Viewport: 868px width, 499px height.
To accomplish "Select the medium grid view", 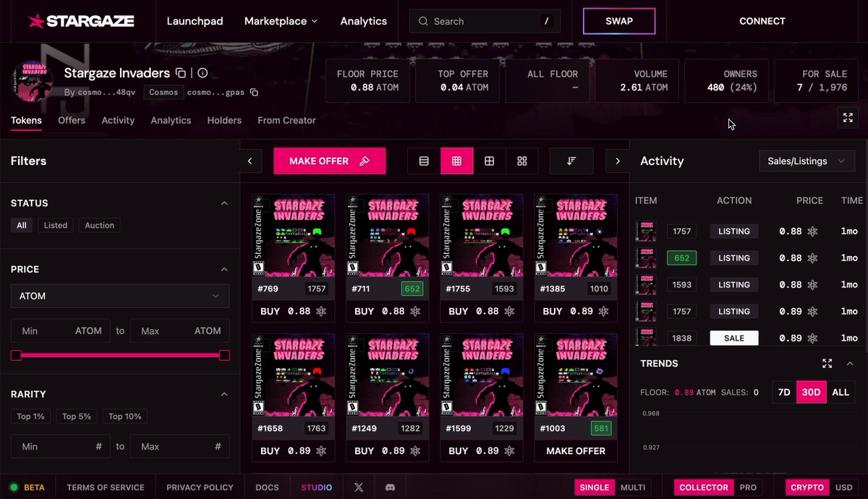I will pos(490,161).
